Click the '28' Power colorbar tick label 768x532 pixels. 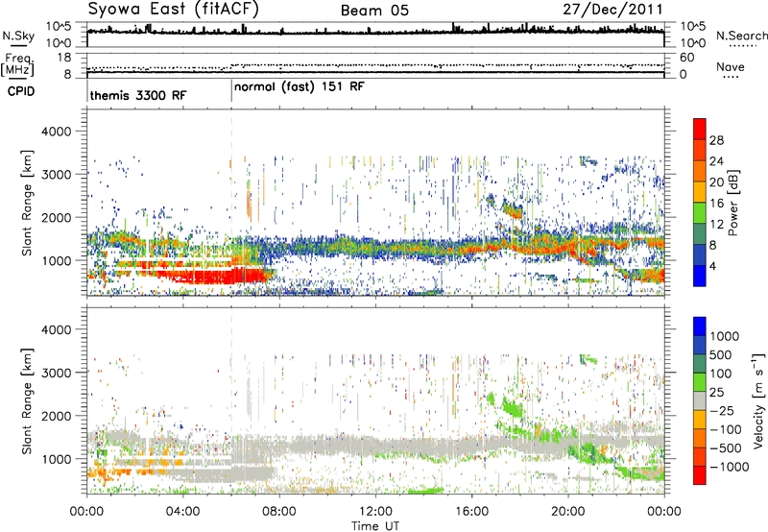click(716, 140)
